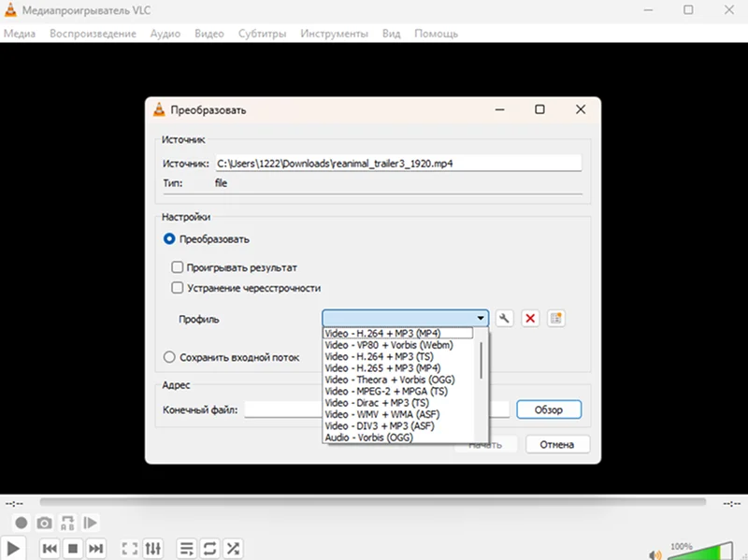Image resolution: width=748 pixels, height=560 pixels.
Task: Click the frame-by-frame button
Action: point(90,523)
